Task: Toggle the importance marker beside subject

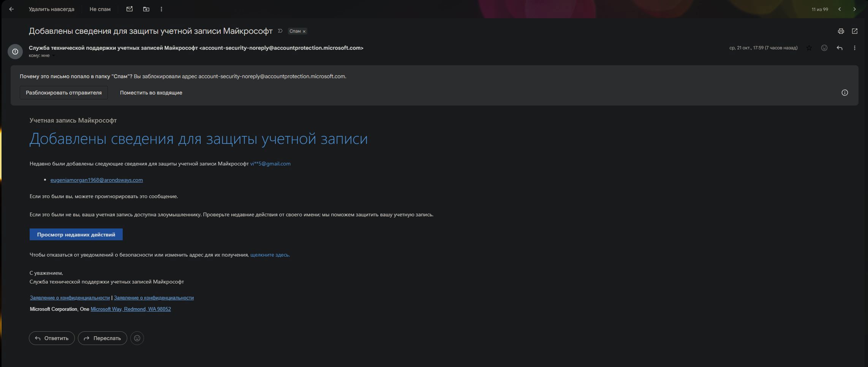Action: point(280,31)
